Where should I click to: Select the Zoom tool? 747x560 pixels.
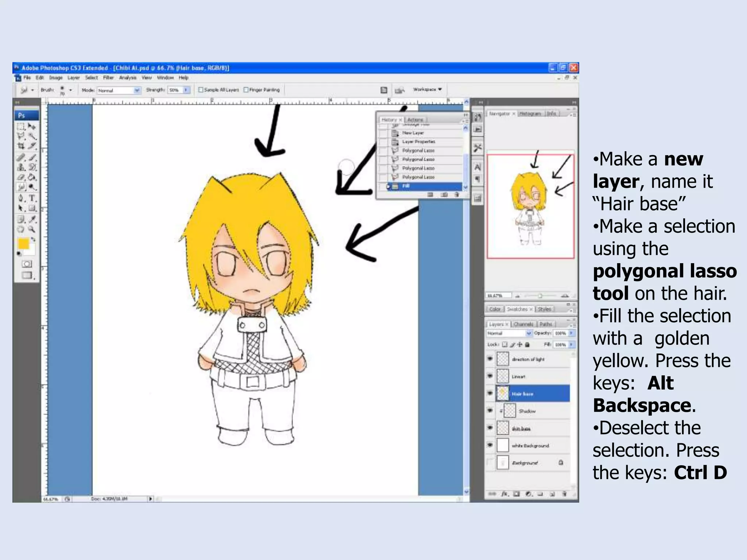32,229
